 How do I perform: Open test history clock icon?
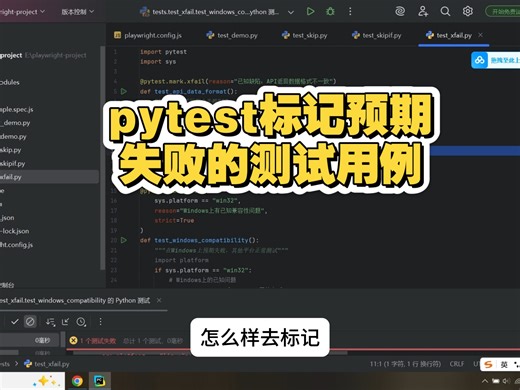(x=81, y=322)
